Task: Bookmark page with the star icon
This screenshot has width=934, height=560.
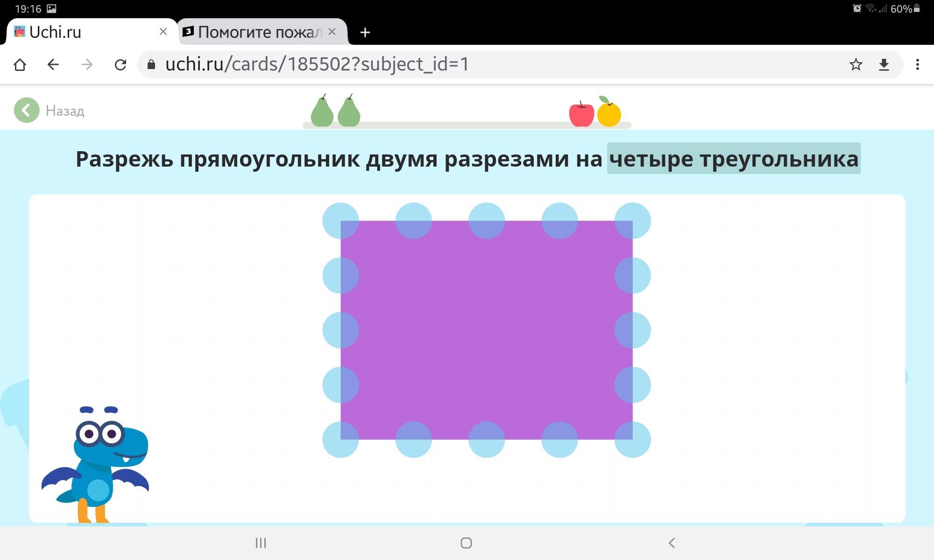Action: [856, 64]
